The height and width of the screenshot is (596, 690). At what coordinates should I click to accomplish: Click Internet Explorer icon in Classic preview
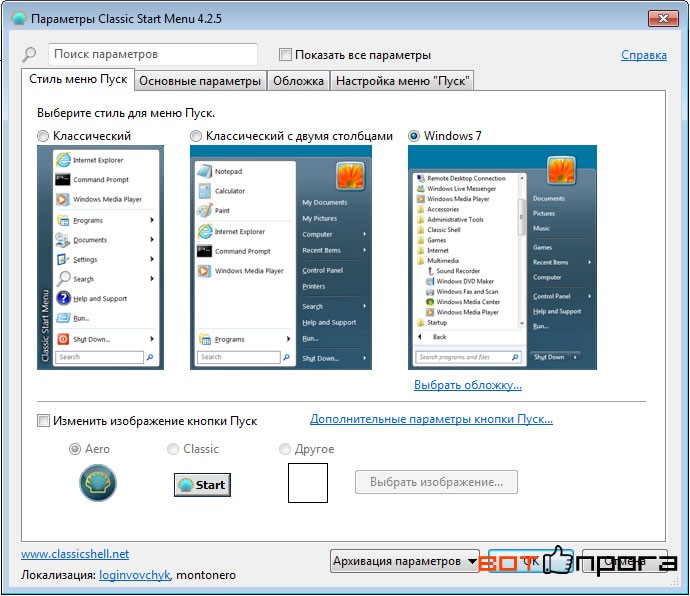click(x=63, y=160)
